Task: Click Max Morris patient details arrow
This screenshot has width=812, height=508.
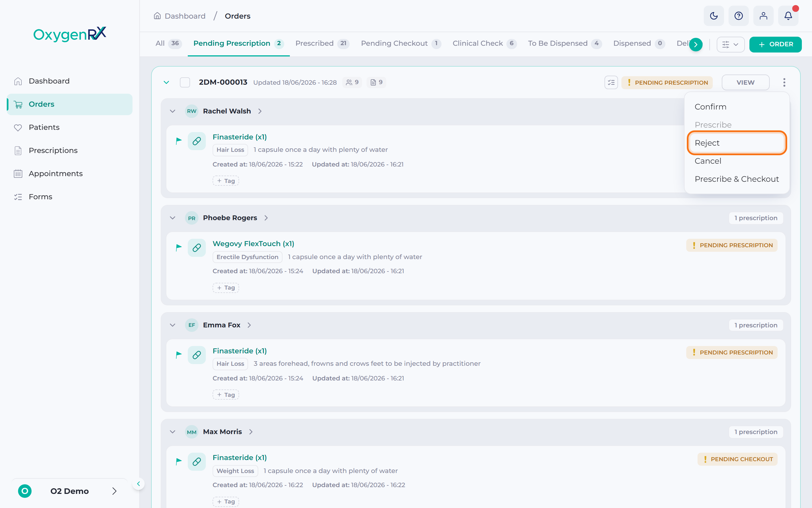Action: 251,432
